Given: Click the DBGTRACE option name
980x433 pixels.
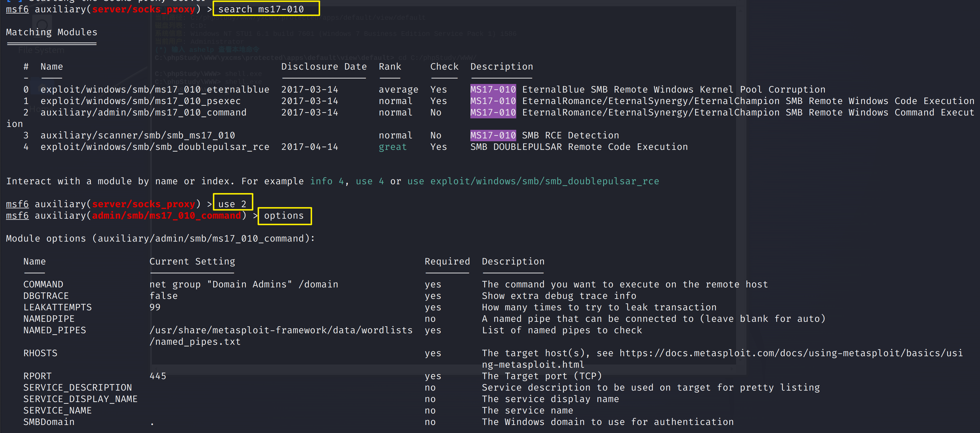Looking at the screenshot, I should coord(46,296).
